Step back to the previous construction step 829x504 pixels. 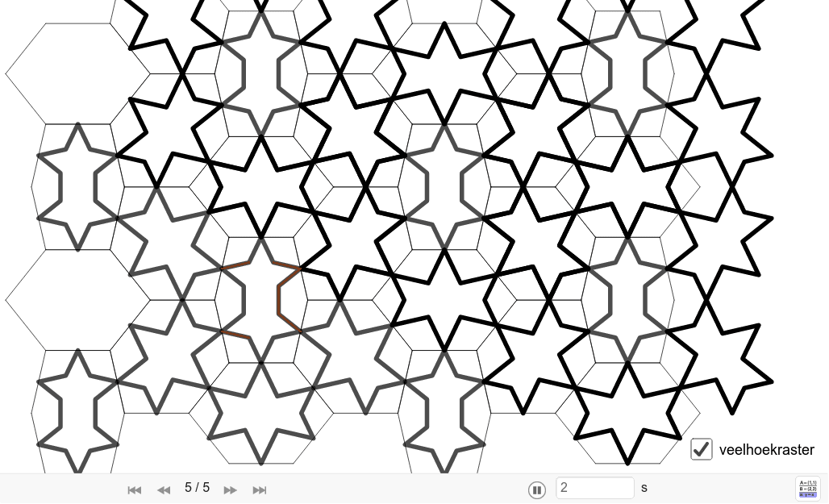click(164, 489)
